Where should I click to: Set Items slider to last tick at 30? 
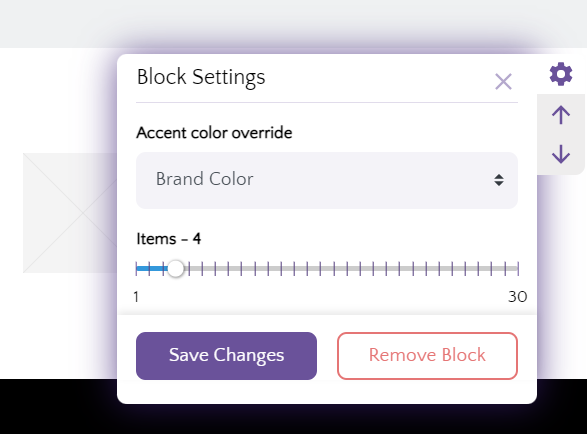click(518, 268)
